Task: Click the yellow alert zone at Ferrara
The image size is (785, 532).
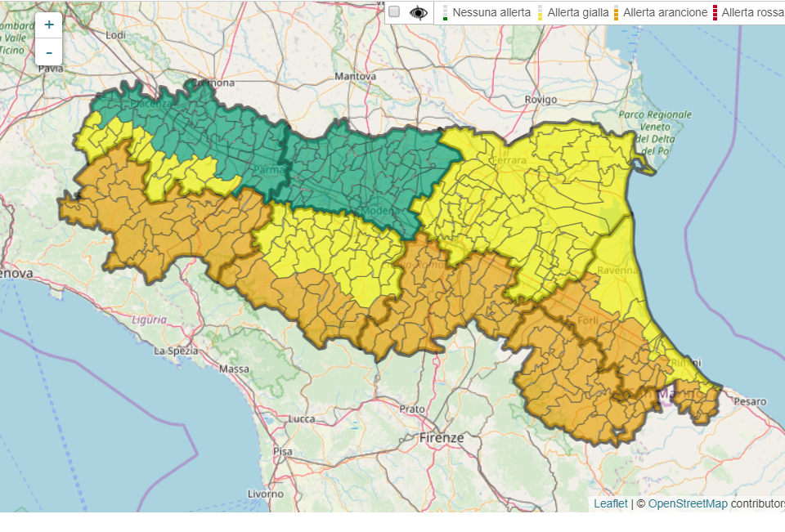Action: 509,161
